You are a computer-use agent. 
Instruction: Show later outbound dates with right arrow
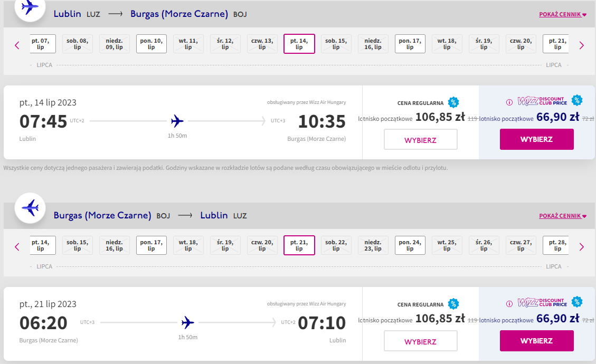[582, 45]
